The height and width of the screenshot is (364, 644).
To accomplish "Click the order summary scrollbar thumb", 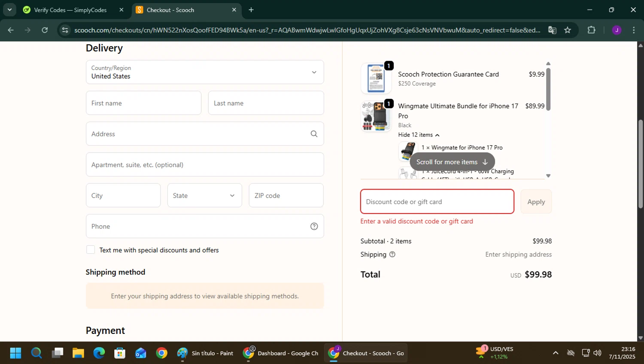I will tap(548, 89).
